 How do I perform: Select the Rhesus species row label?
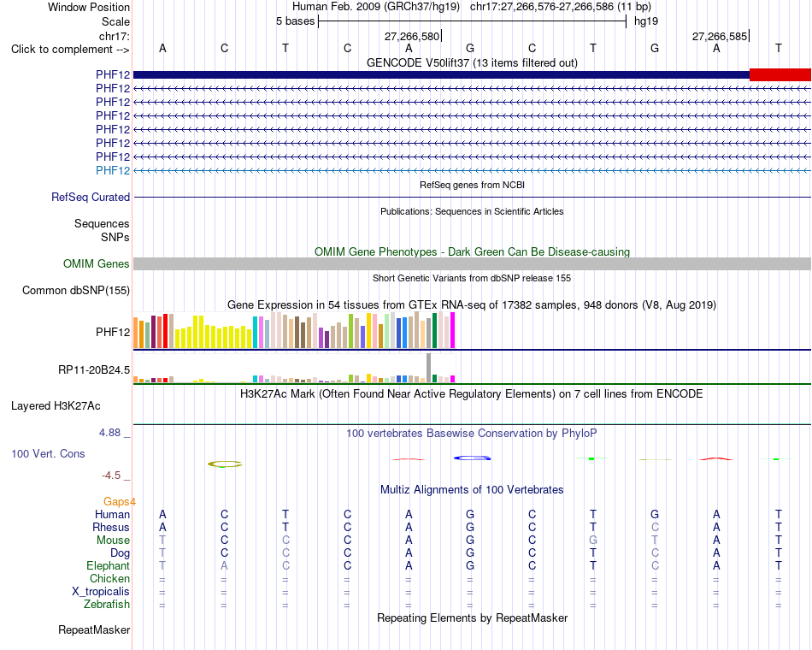[111, 527]
